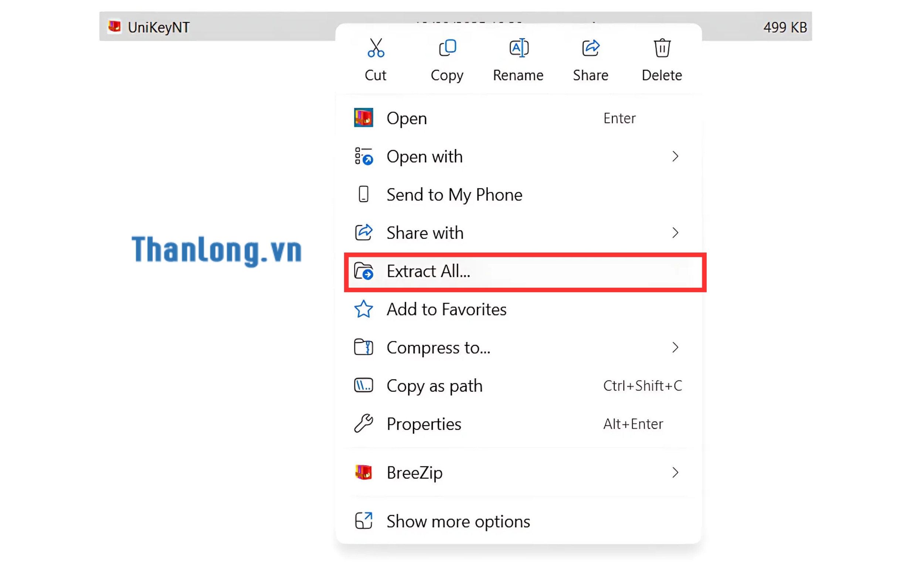Click the Delete trash icon
This screenshot has width=924, height=578.
click(x=662, y=48)
